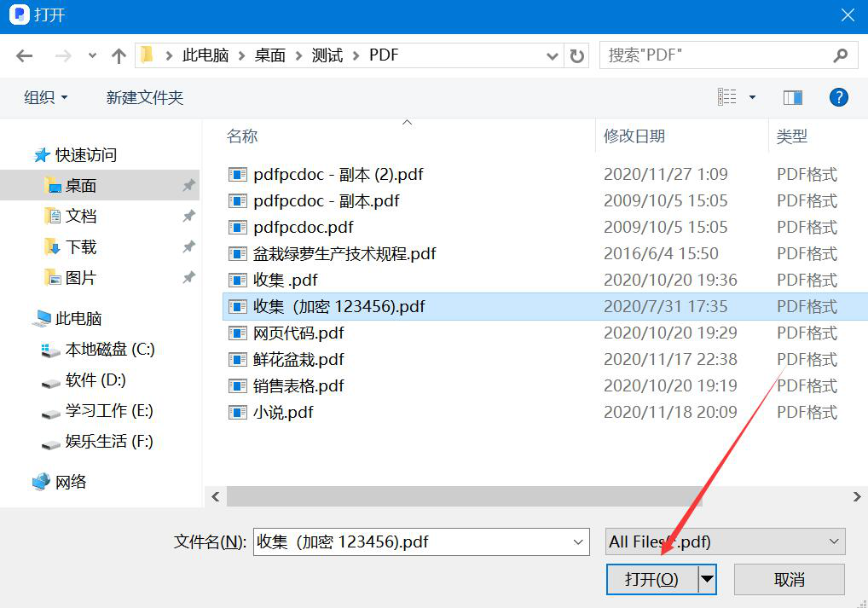Click the Forward navigation arrow
The height and width of the screenshot is (608, 868).
point(63,55)
